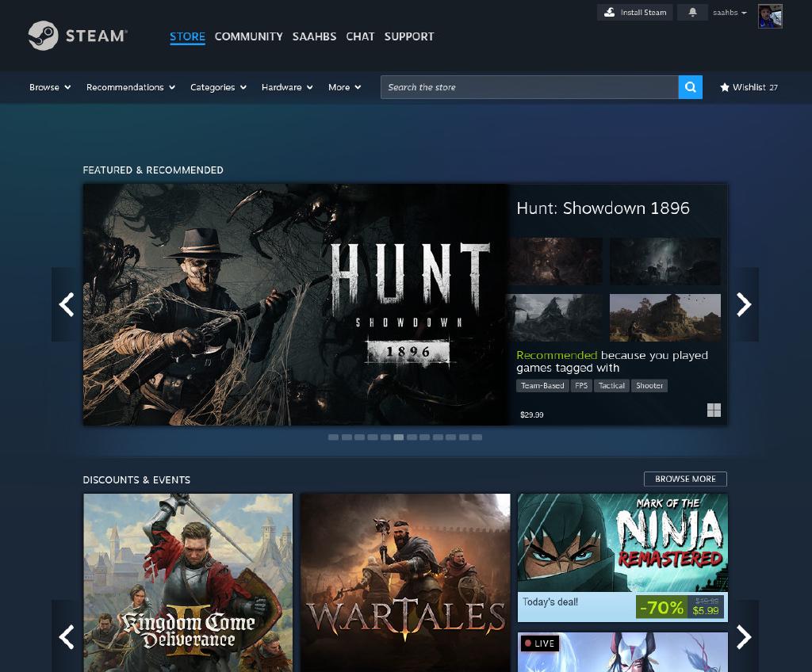Viewport: 812px width, 672px height.
Task: Open grid view via the featured capsule icon
Action: click(x=714, y=410)
